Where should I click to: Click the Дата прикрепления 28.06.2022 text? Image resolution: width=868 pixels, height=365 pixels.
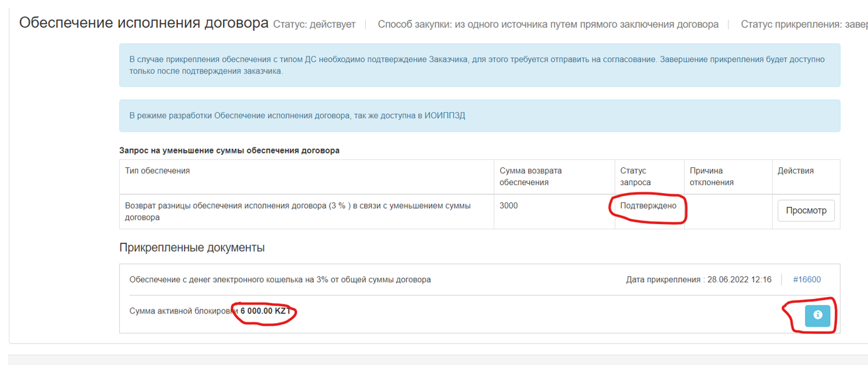pyautogui.click(x=699, y=280)
